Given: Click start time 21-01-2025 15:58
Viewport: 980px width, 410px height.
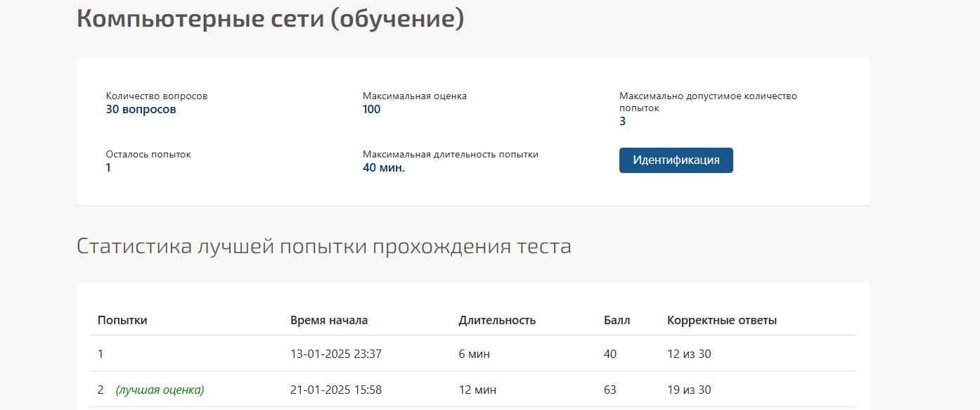Looking at the screenshot, I should coord(336,390).
